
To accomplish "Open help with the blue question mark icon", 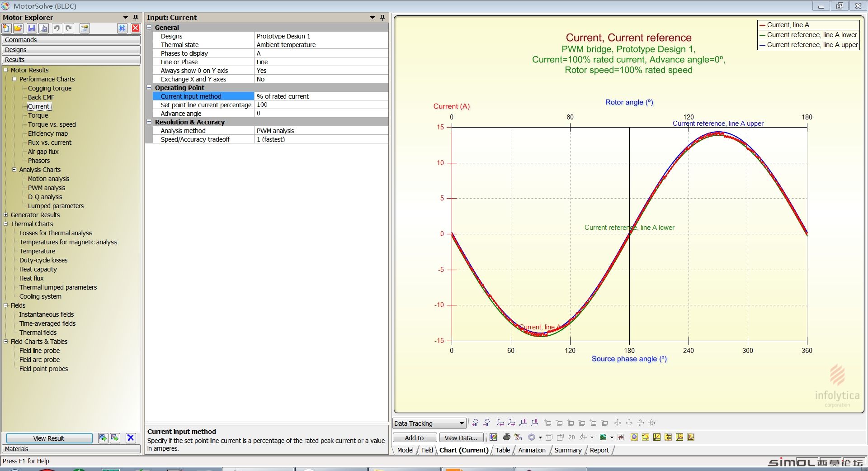I will [x=123, y=29].
